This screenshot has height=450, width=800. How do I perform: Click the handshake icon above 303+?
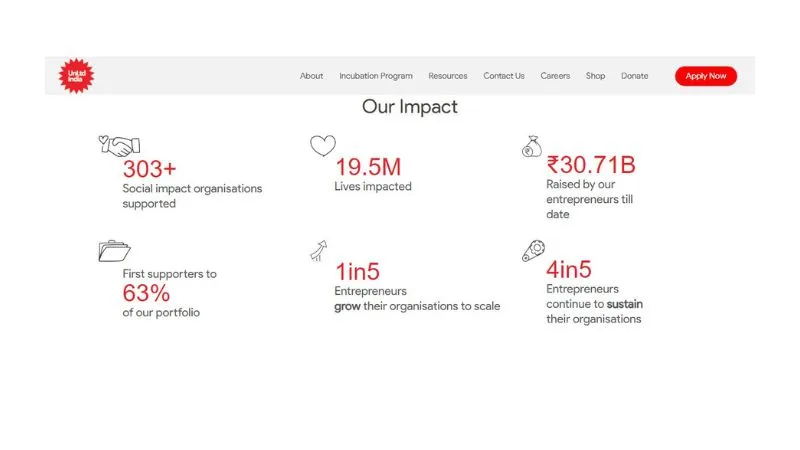119,146
